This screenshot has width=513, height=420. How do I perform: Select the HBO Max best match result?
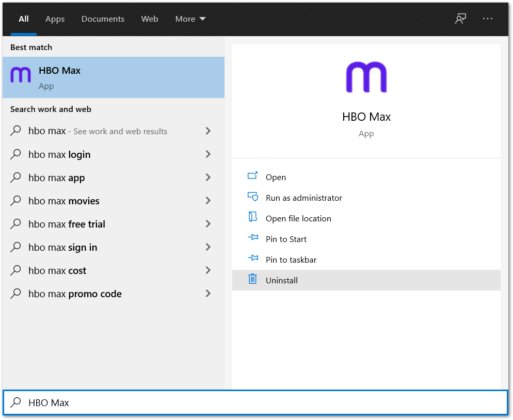click(114, 77)
